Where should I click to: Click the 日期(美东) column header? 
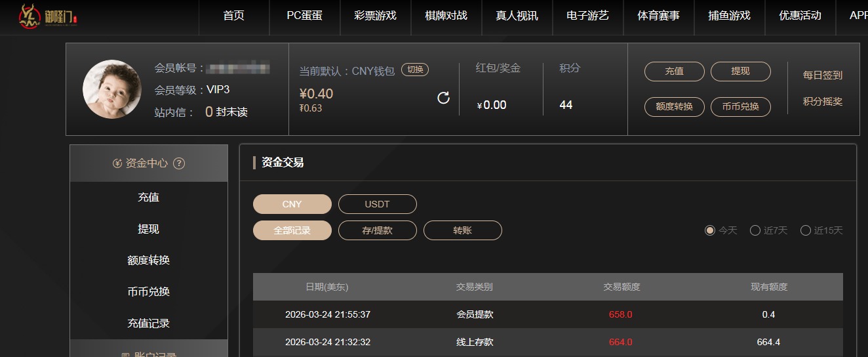[327, 287]
